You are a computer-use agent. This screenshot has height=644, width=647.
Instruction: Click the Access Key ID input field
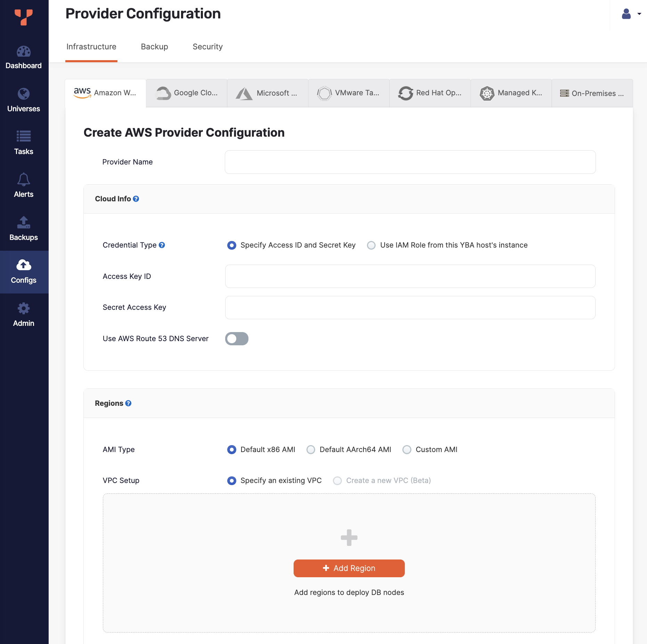point(410,276)
